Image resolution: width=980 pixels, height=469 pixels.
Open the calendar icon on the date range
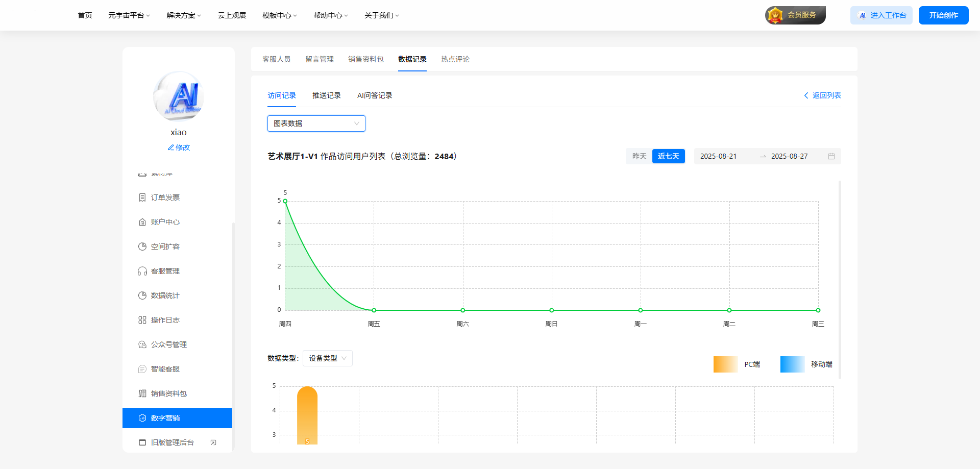coord(831,156)
